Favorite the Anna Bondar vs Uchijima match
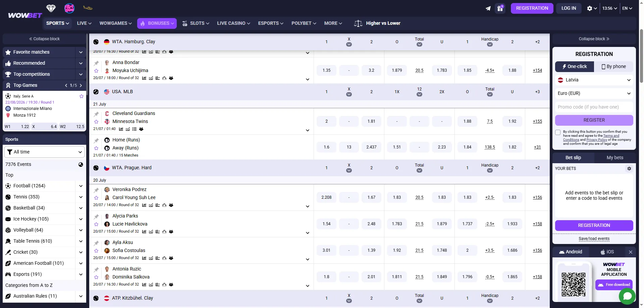 [x=96, y=71]
